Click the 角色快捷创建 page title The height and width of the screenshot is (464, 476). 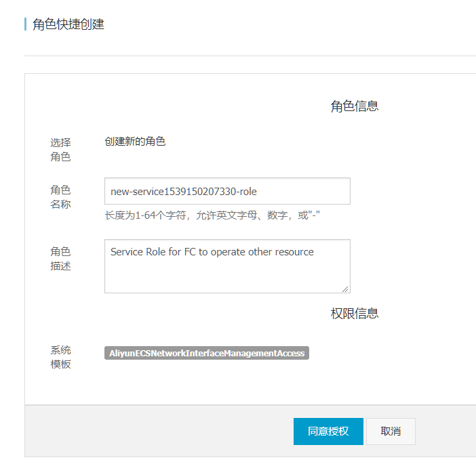[68, 24]
